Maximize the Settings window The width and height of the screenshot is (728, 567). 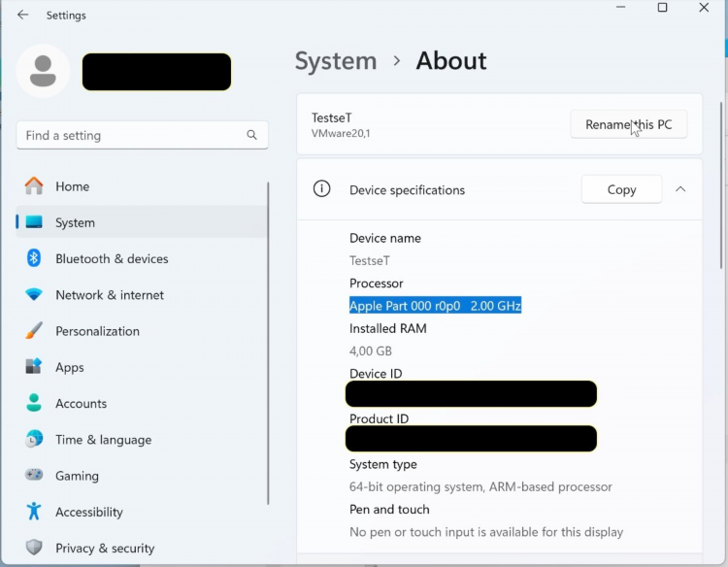[663, 8]
